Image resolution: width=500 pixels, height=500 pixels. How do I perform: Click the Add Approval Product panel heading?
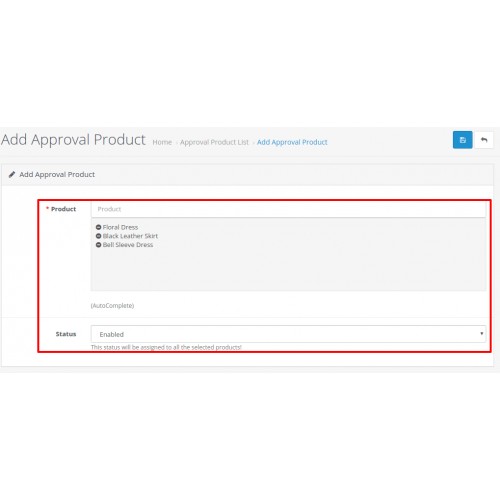pyautogui.click(x=57, y=174)
